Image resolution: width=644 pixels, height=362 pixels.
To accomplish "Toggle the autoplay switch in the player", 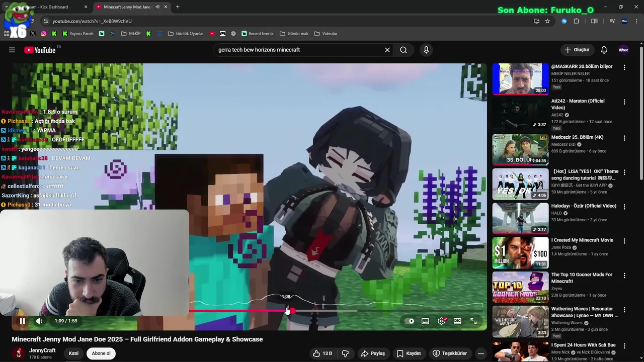I will point(410,321).
